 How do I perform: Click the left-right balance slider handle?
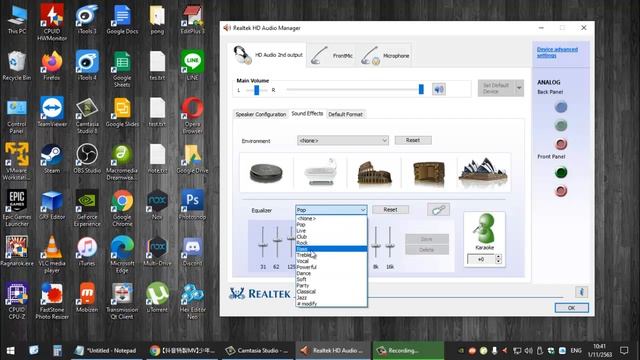coord(257,89)
